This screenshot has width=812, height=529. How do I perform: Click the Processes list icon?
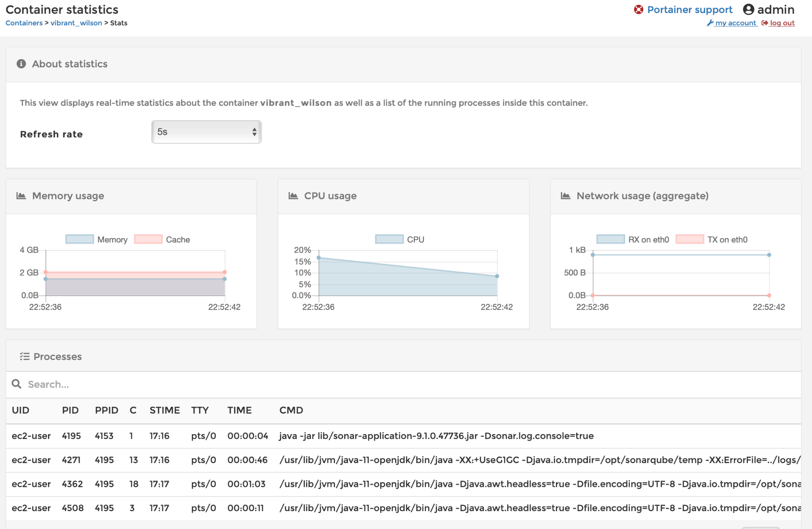coord(25,356)
